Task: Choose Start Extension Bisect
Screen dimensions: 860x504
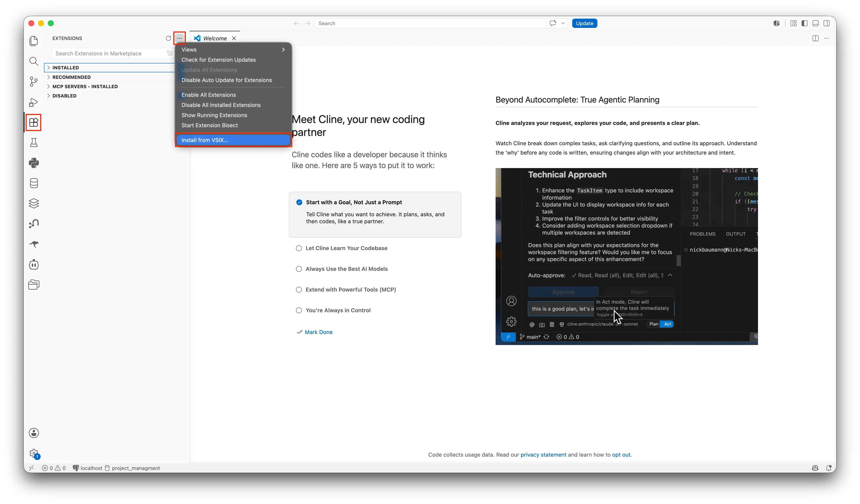Action: [x=233, y=126]
